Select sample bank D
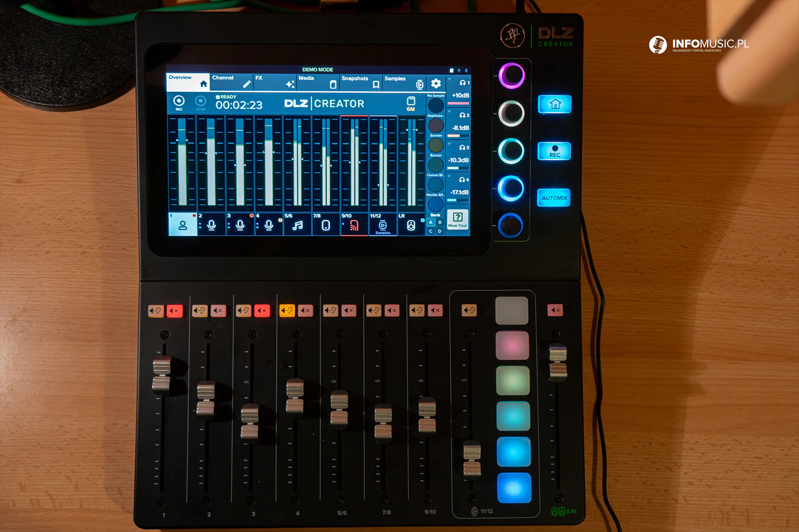Screen dimensions: 799x532 pos(440,231)
